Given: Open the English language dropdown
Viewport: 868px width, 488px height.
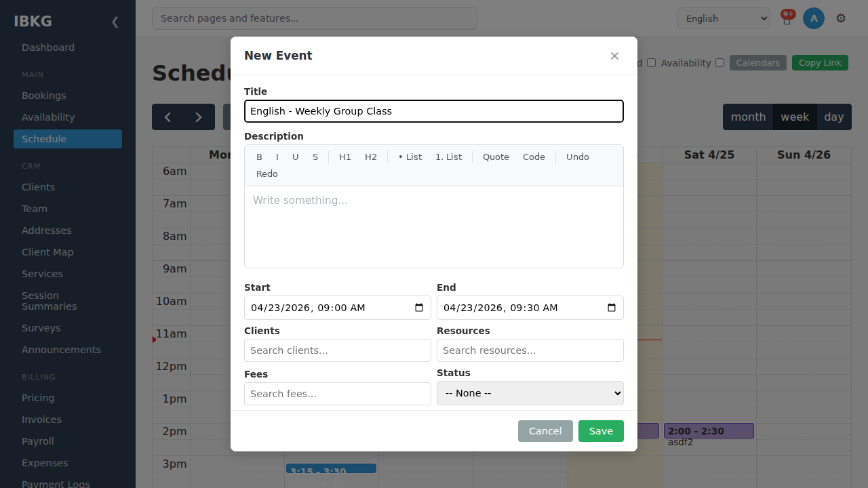Looking at the screenshot, I should [x=724, y=18].
